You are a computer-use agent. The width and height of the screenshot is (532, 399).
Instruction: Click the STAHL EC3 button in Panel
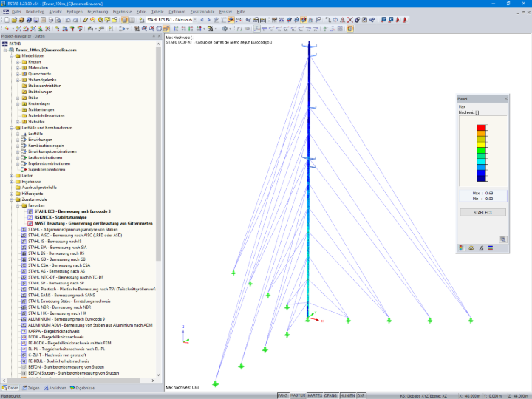482,212
